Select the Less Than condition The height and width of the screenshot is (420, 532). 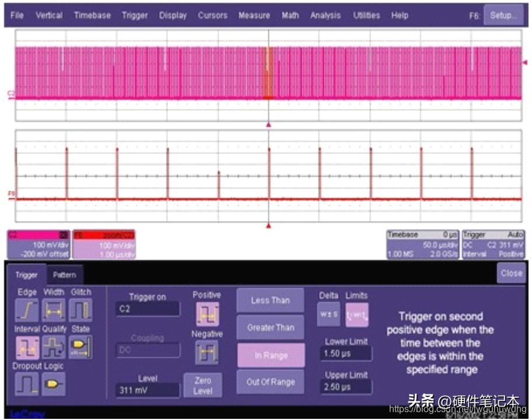click(x=271, y=300)
